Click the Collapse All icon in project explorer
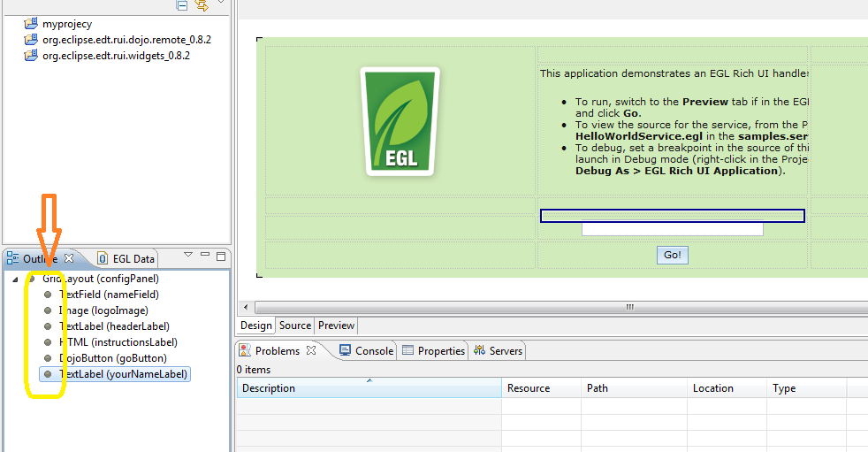Viewport: 868px width, 452px height. (181, 5)
